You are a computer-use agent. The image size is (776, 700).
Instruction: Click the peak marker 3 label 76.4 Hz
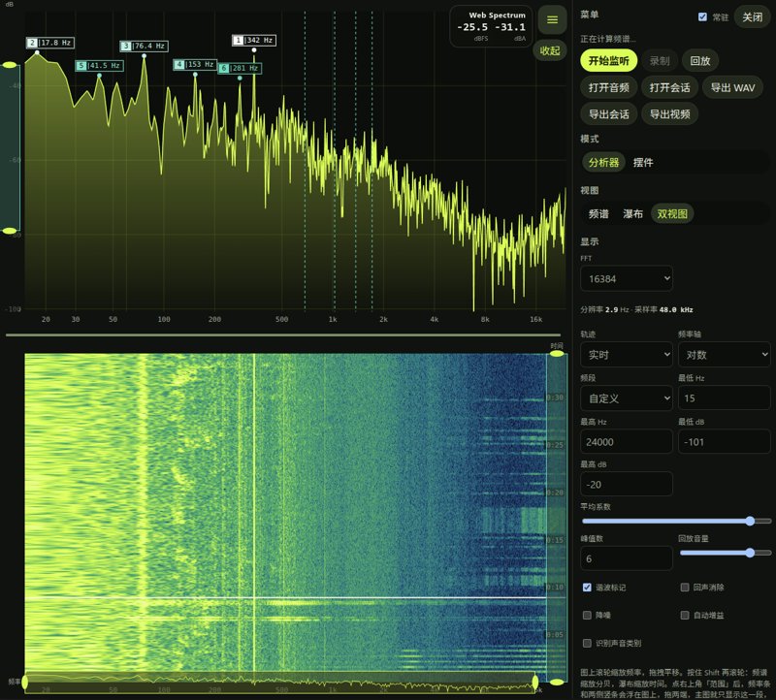pyautogui.click(x=144, y=46)
